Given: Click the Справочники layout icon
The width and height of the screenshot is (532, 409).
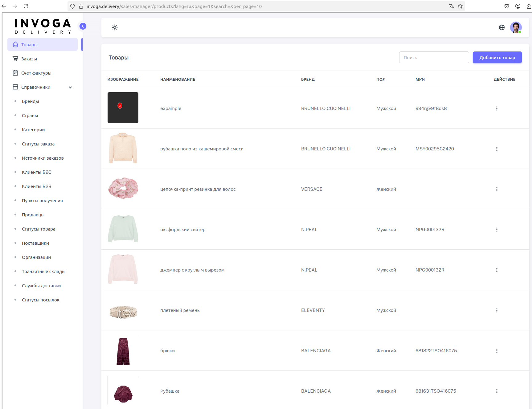Looking at the screenshot, I should [x=15, y=87].
